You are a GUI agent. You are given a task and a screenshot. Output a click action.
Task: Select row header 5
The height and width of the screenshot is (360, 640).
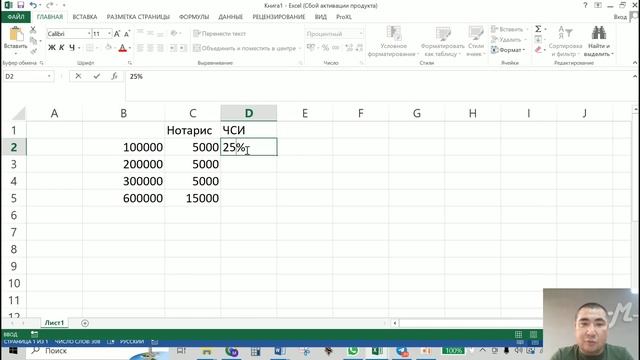pyautogui.click(x=13, y=198)
